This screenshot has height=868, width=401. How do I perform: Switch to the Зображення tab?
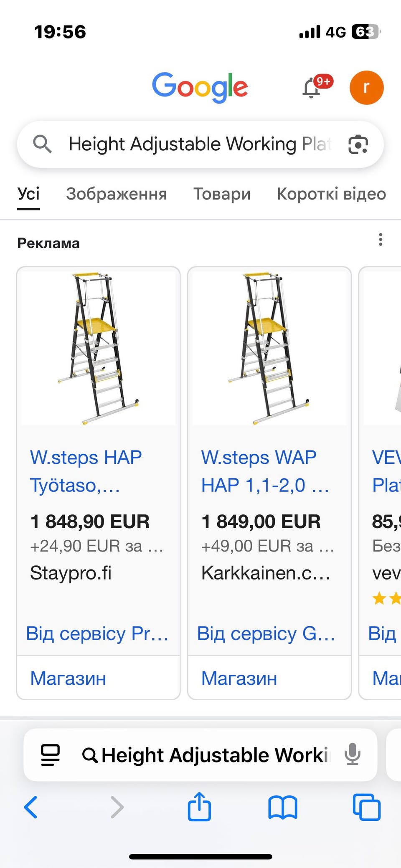pos(116,194)
